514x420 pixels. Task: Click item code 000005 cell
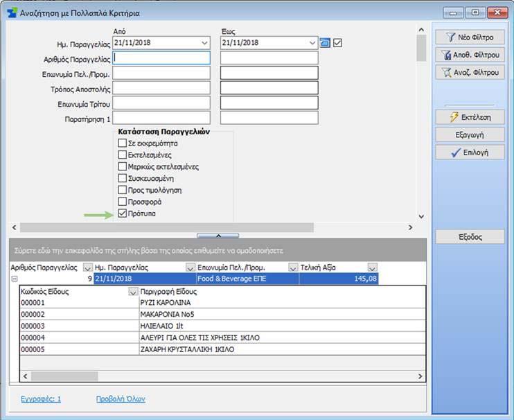80,349
